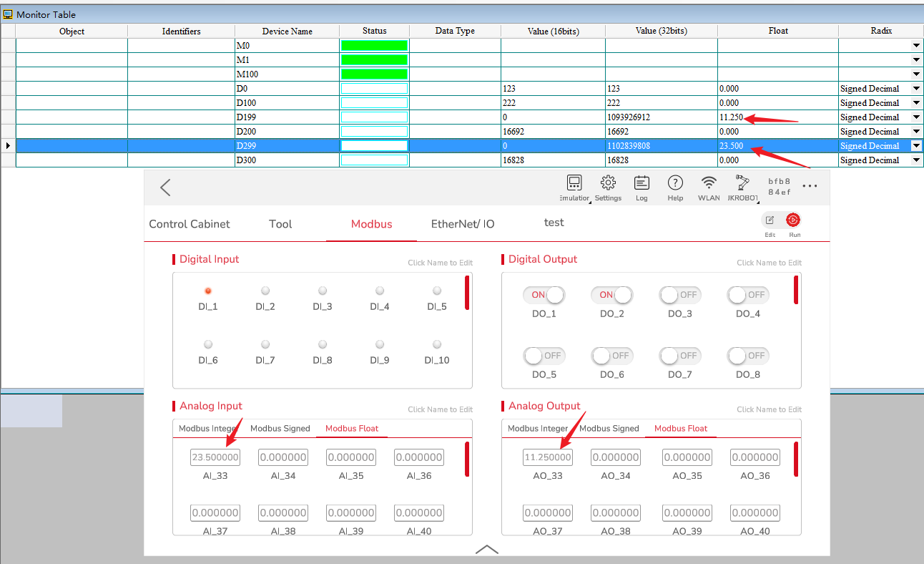Click the three-dot more options button
This screenshot has height=564, width=924.
(810, 186)
